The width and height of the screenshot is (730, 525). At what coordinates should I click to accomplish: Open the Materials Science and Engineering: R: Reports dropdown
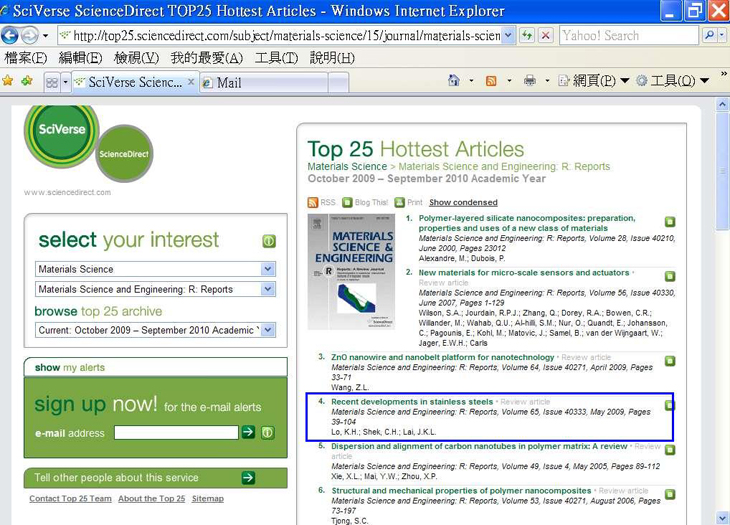pyautogui.click(x=155, y=289)
